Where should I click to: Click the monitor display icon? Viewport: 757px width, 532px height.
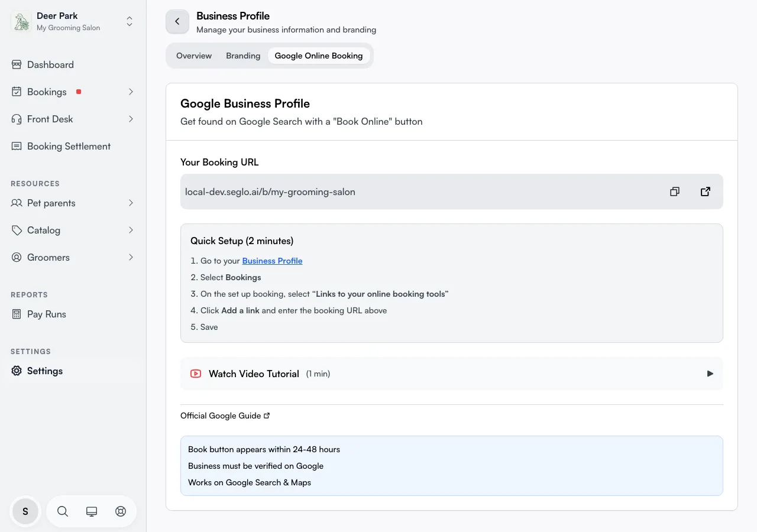(x=92, y=511)
